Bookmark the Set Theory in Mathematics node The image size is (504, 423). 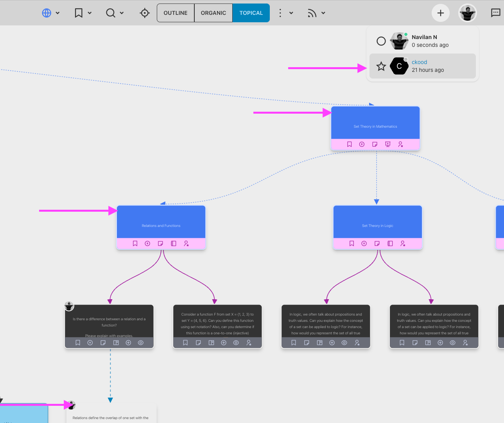click(x=350, y=144)
